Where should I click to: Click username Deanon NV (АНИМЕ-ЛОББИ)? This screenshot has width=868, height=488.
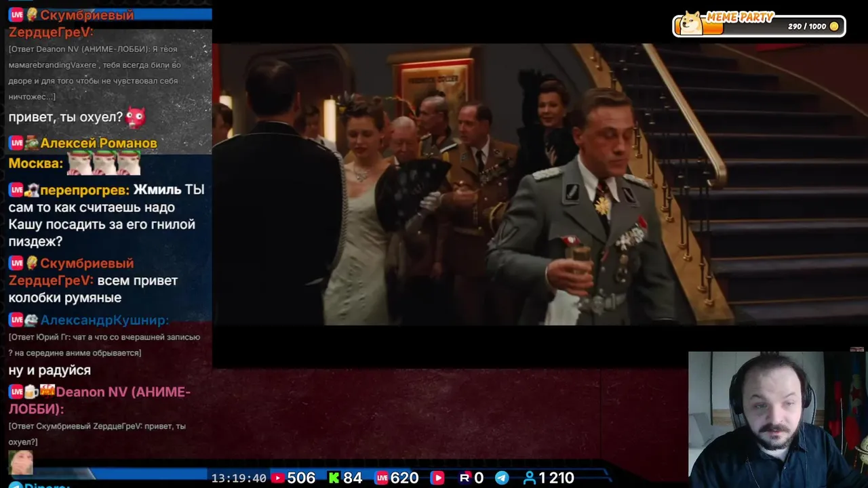(x=100, y=400)
